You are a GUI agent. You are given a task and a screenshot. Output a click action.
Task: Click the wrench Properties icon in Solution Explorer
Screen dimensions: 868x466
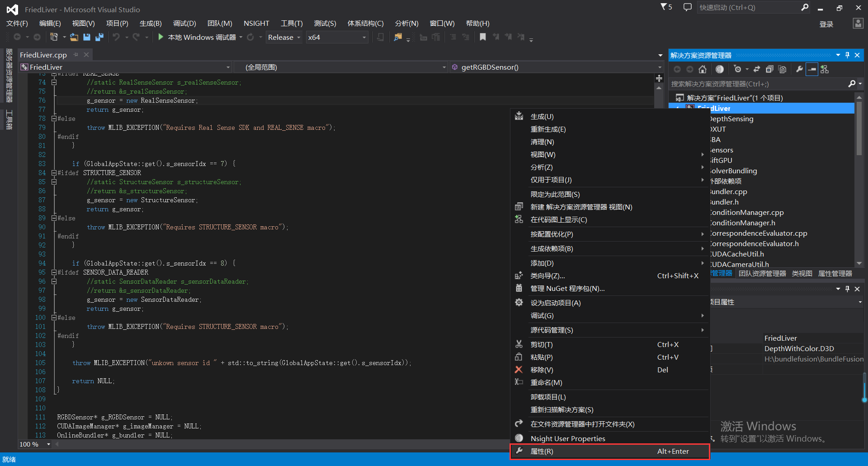click(x=799, y=69)
